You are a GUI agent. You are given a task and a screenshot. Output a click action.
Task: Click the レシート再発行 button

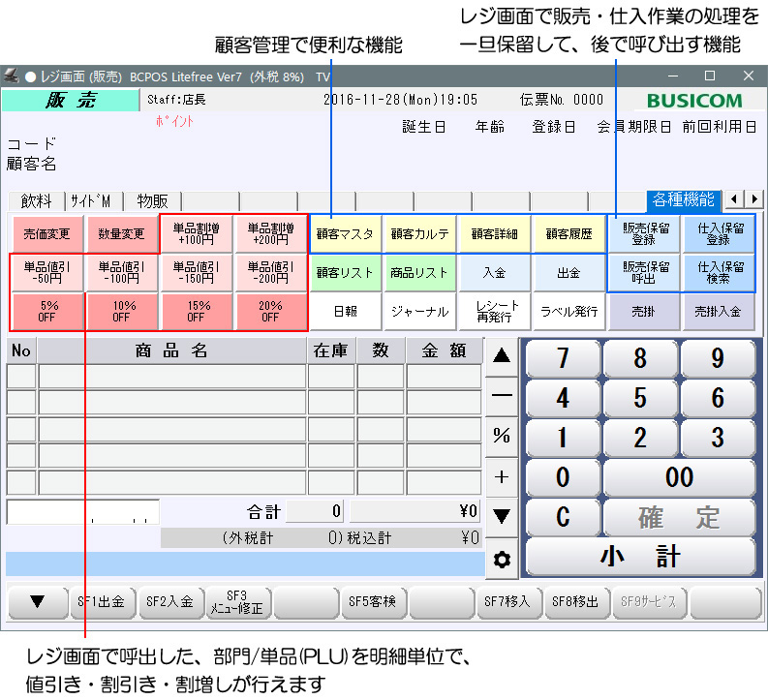495,311
